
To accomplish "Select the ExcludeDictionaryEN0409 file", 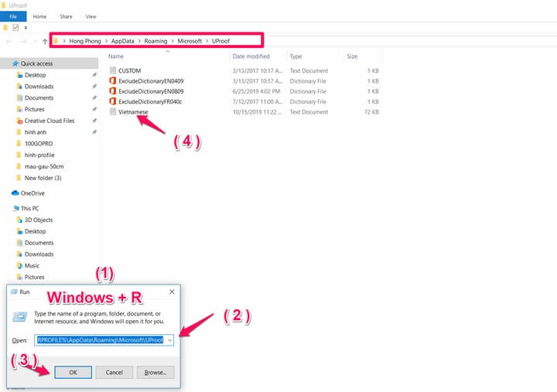I will [x=151, y=81].
